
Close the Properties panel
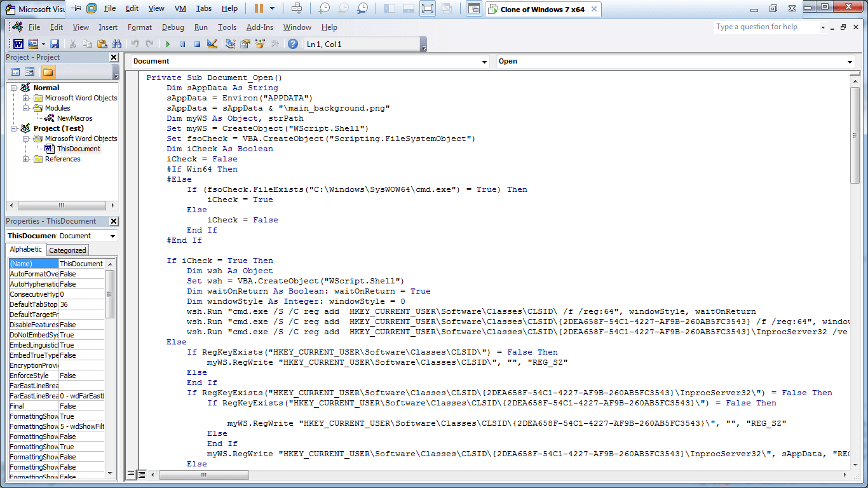click(x=114, y=221)
